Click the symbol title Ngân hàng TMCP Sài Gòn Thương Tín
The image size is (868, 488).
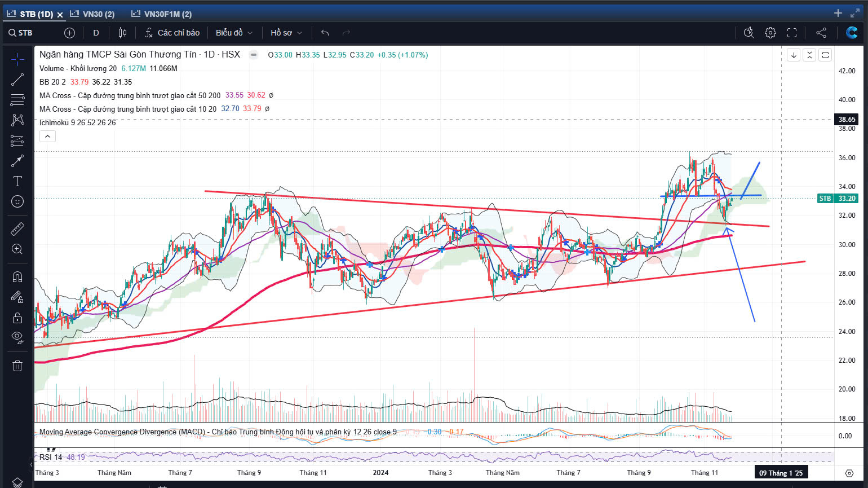(118, 55)
